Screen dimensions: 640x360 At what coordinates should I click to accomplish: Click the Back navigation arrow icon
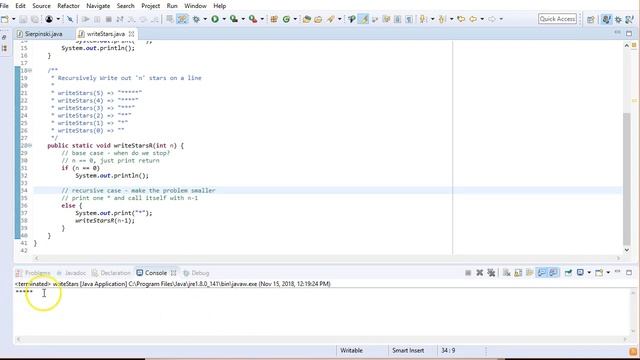click(473, 19)
